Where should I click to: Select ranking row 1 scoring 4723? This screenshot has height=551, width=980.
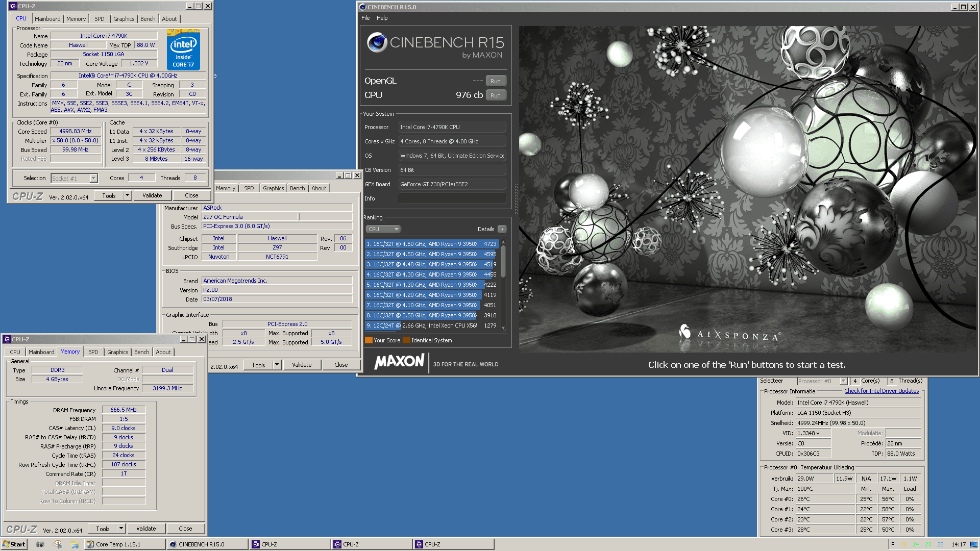click(431, 244)
